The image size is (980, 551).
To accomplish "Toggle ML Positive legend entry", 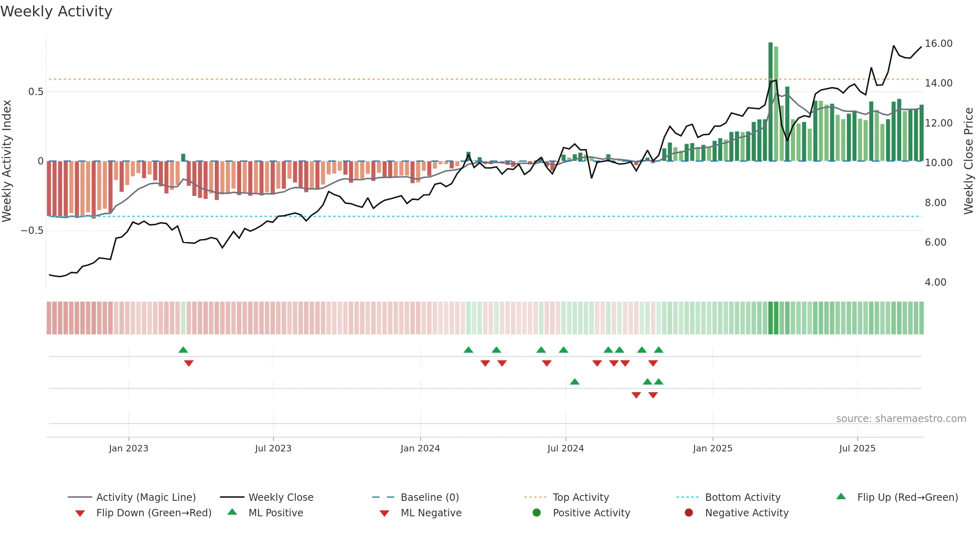I will pyautogui.click(x=265, y=513).
